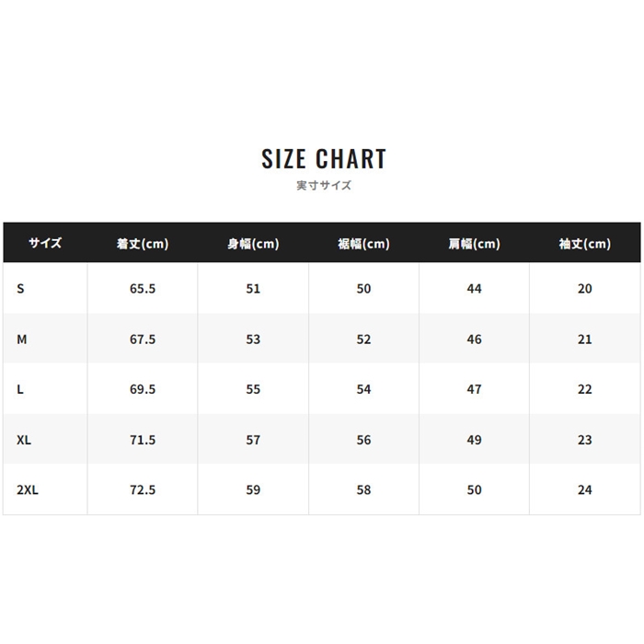The width and height of the screenshot is (644, 644).
Task: Click the XL size row label
Action: [x=24, y=440]
